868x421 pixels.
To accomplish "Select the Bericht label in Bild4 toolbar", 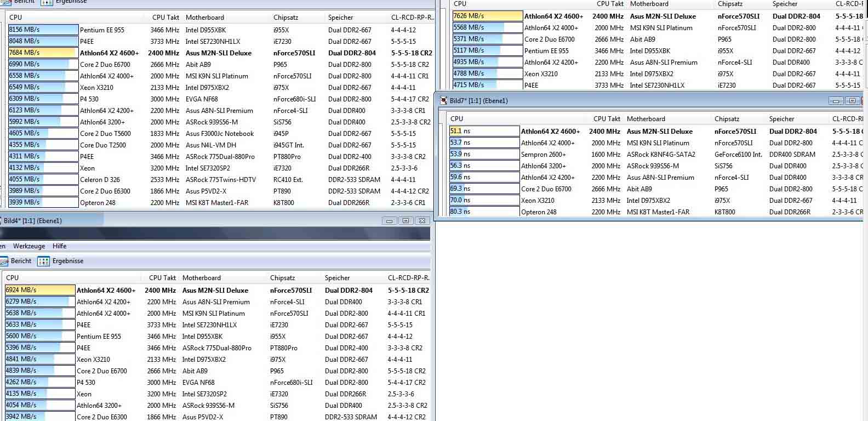I will pos(21,261).
